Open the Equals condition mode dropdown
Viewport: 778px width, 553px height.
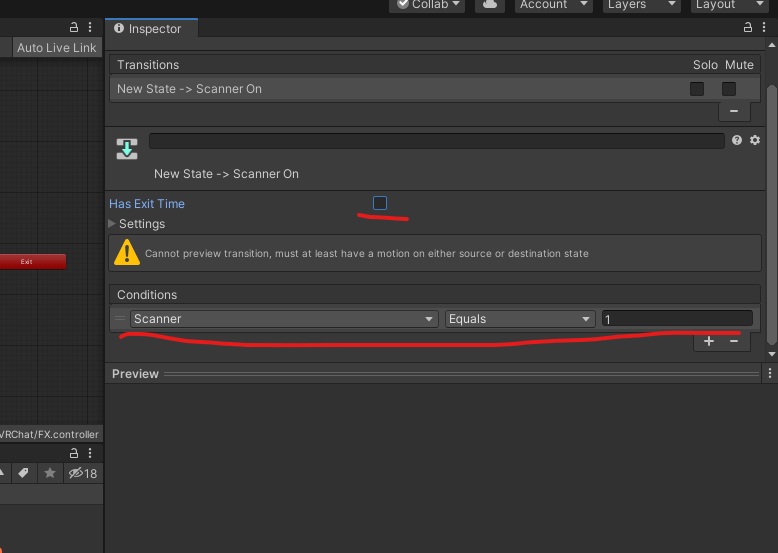[520, 319]
